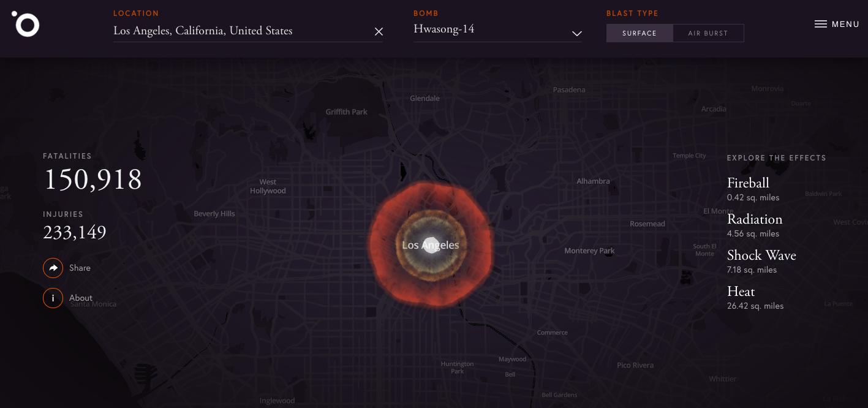Click the white fireball center on map

coord(431,244)
